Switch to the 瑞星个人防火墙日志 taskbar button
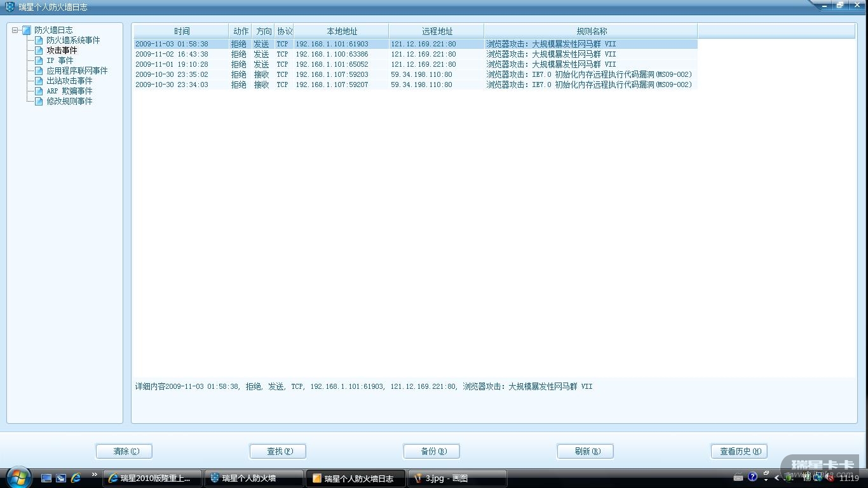Screen dimensions: 868x488 coord(356,478)
